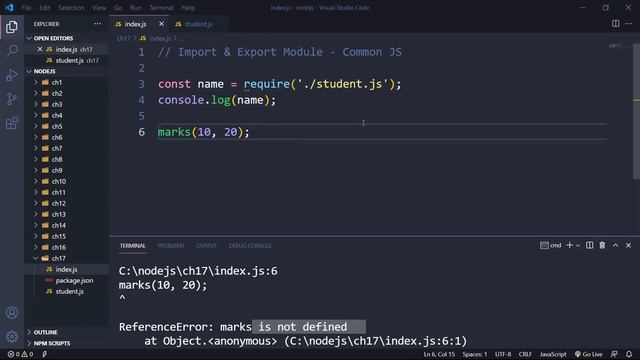Open the Go menu
The height and width of the screenshot is (360, 640).
tap(118, 8)
